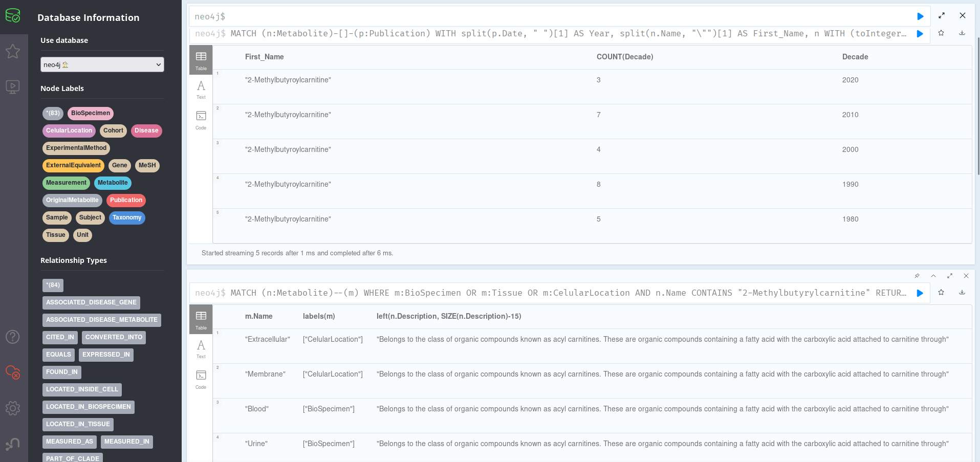Switch first result frame to Code view
The height and width of the screenshot is (462, 980).
click(x=201, y=120)
